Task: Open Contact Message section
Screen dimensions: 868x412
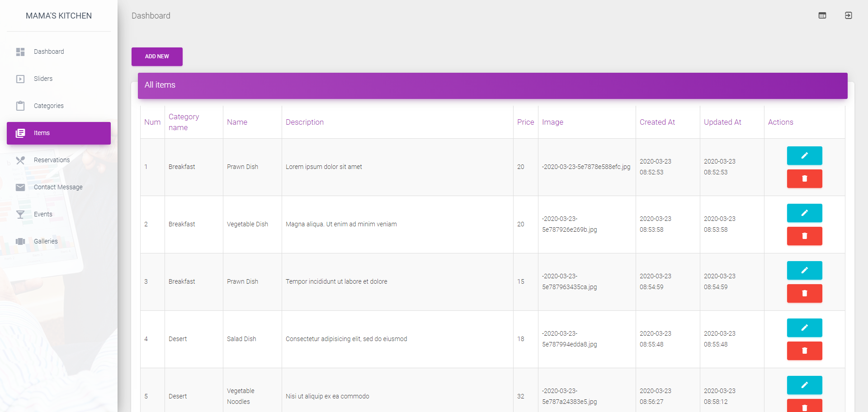Action: 58,187
